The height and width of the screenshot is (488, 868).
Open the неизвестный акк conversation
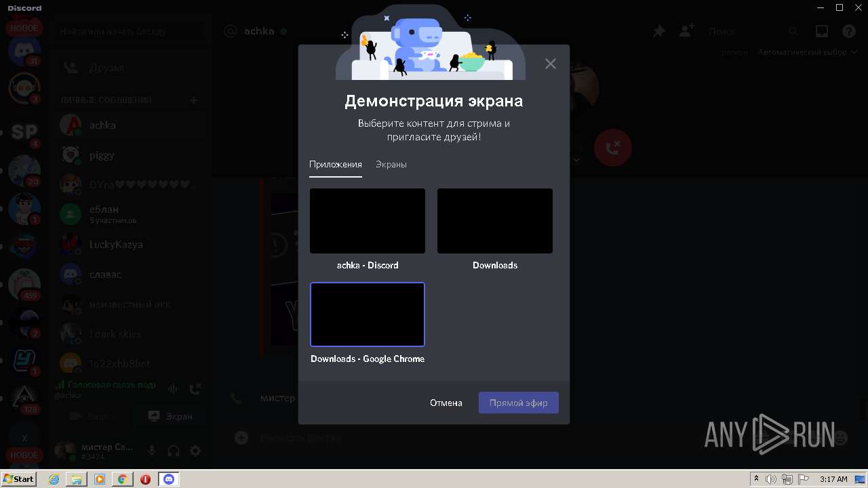[x=129, y=304]
